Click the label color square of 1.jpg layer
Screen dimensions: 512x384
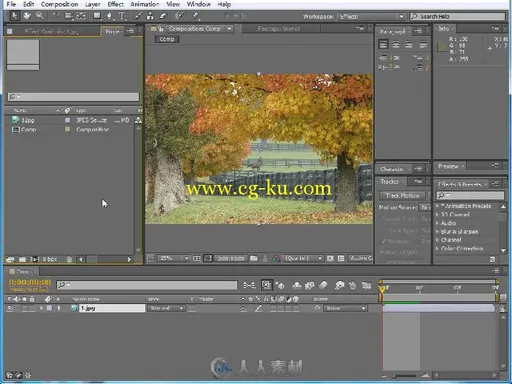(49, 308)
